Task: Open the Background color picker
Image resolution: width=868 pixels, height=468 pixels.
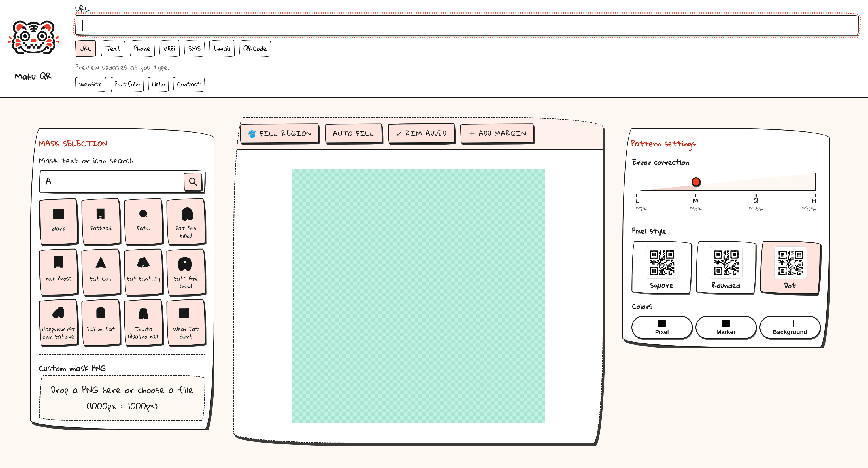Action: pos(790,327)
